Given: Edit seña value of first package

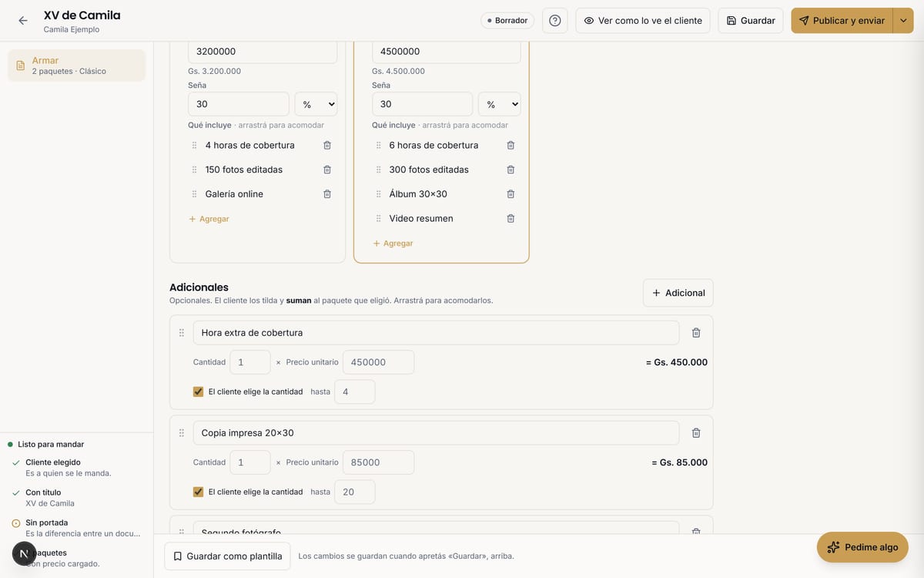Looking at the screenshot, I should [239, 104].
